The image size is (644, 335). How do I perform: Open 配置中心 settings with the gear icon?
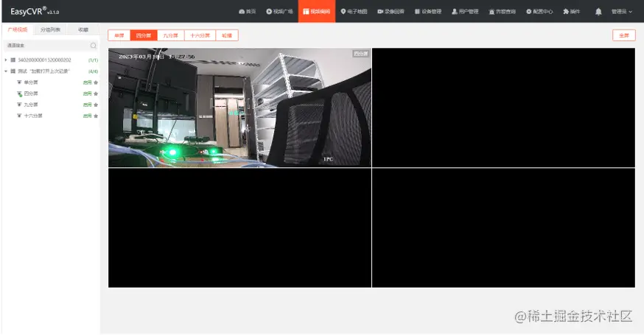539,12
